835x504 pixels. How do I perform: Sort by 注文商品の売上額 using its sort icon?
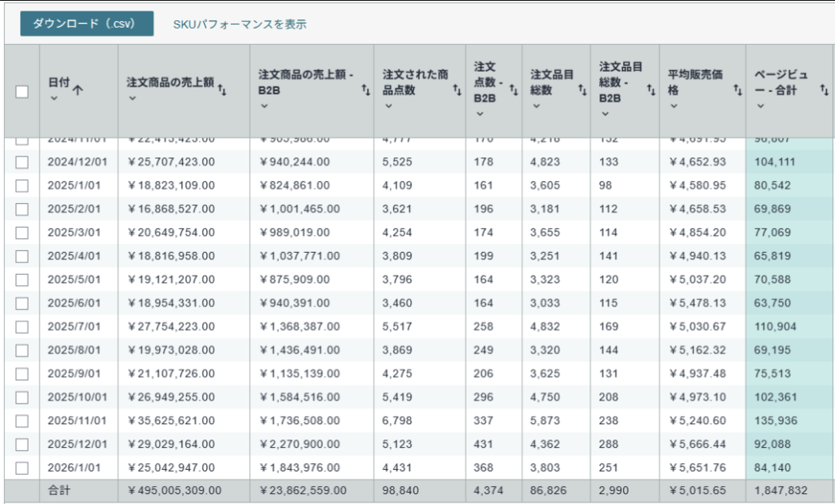(x=222, y=90)
